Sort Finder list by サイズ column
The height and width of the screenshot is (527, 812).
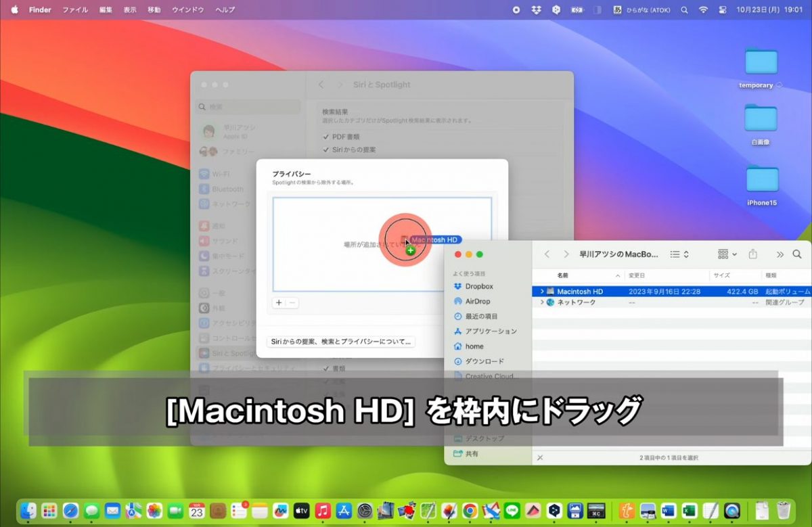pos(721,276)
